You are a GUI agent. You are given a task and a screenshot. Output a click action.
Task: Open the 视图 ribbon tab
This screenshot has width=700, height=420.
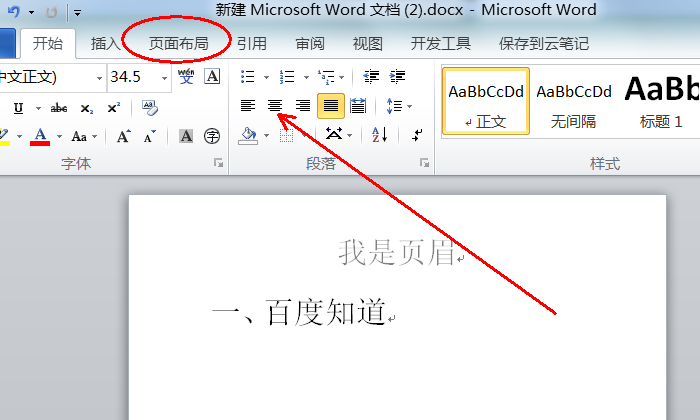coord(367,44)
